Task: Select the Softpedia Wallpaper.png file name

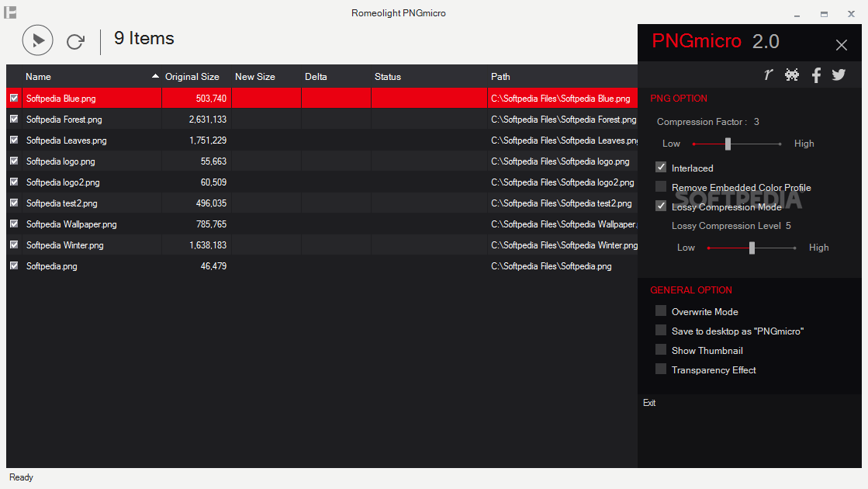Action: click(71, 224)
